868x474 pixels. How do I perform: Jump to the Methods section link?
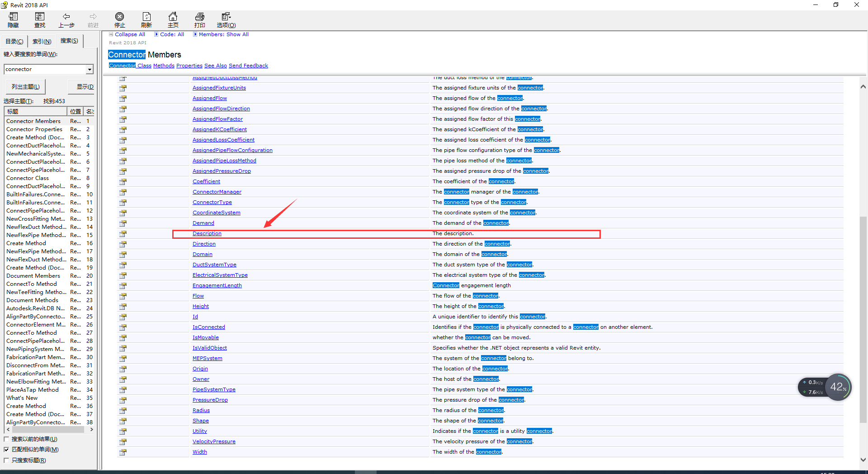164,66
